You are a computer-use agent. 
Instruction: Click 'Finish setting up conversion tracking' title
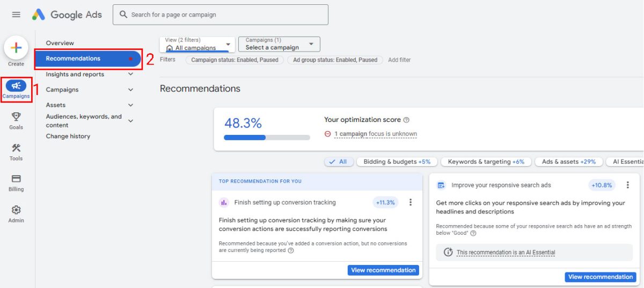pyautogui.click(x=285, y=203)
